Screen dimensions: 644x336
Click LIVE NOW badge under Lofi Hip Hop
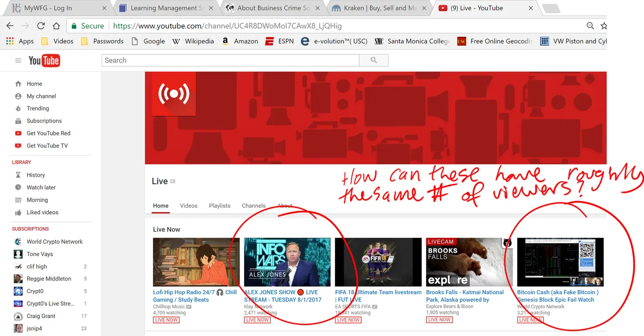click(x=166, y=320)
